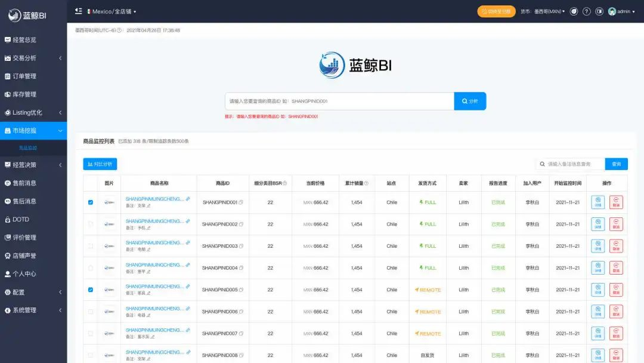Image resolution: width=644 pixels, height=363 pixels.
Task: Click the 分析 search button
Action: pos(470,101)
